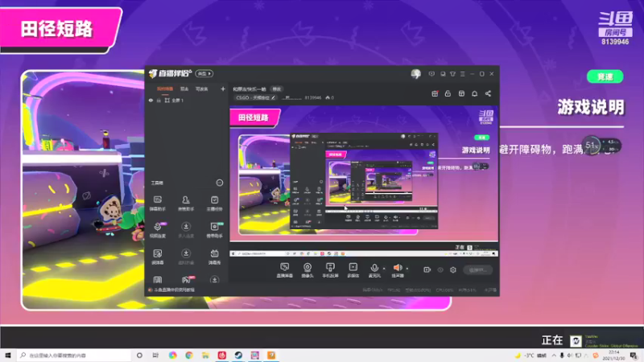Add a phone screen casting source
Viewport: 644px width, 362px height.
(x=330, y=270)
